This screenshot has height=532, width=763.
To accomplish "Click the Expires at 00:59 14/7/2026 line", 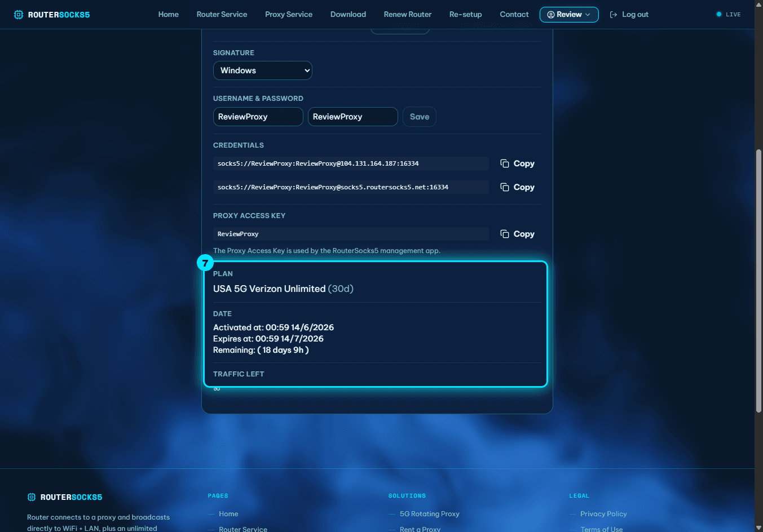I will point(268,339).
